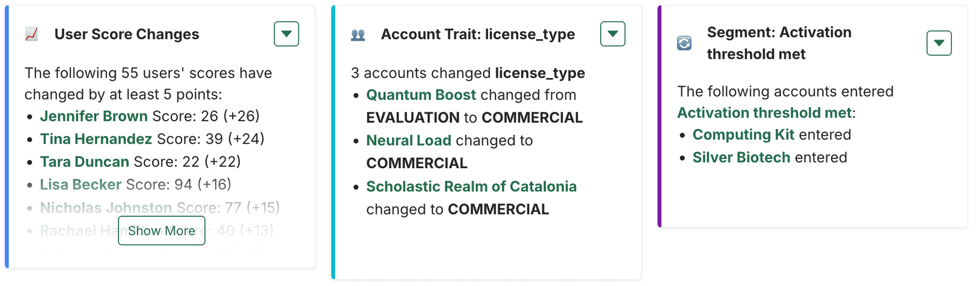Viewport: 980px width, 286px height.
Task: Expand the Segment card dropdown arrow
Action: tap(939, 43)
